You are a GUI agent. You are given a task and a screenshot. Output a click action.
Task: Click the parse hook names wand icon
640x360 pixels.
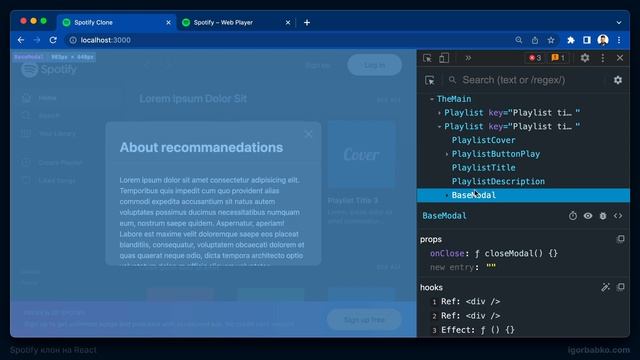(x=606, y=287)
